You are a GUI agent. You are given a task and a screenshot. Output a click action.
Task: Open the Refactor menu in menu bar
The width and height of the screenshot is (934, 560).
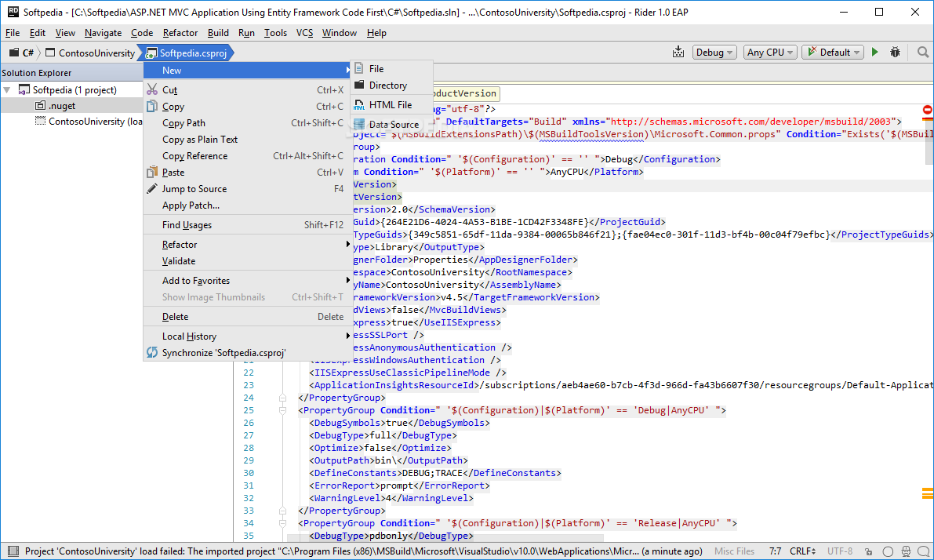tap(180, 33)
